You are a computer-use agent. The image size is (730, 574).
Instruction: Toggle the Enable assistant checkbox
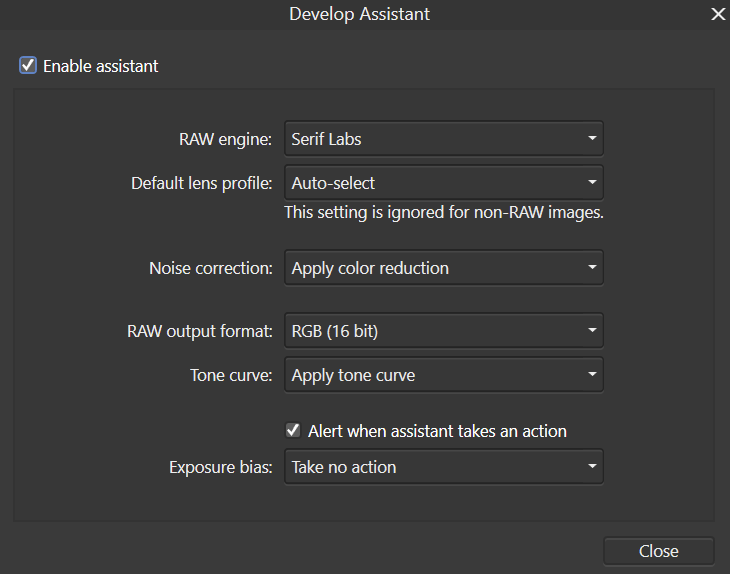pyautogui.click(x=28, y=65)
